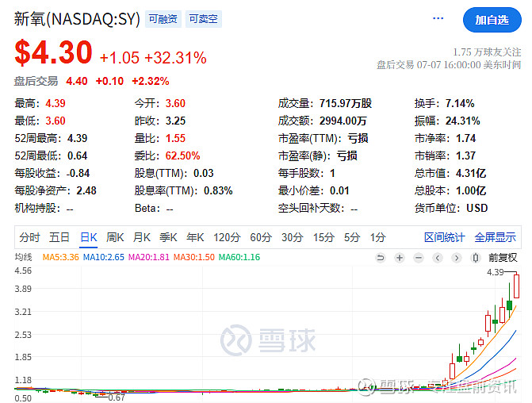Switch to the 五日 chart tab

click(59, 237)
